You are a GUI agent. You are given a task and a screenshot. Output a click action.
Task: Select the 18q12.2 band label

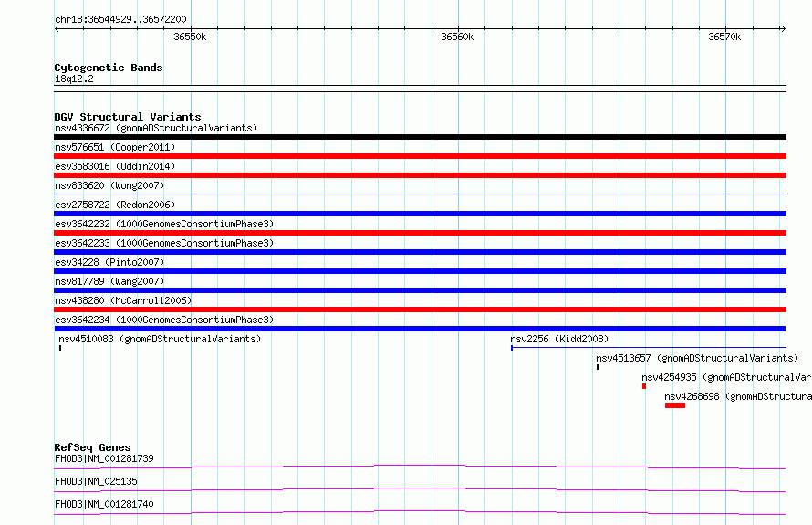tap(74, 79)
